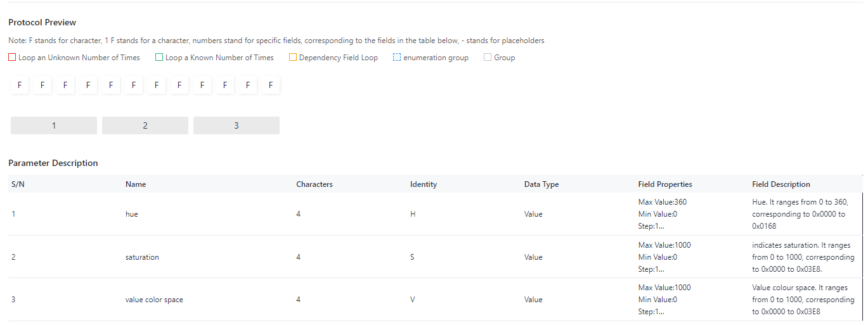The image size is (868, 325).
Task: Click the Name column header
Action: click(x=136, y=184)
